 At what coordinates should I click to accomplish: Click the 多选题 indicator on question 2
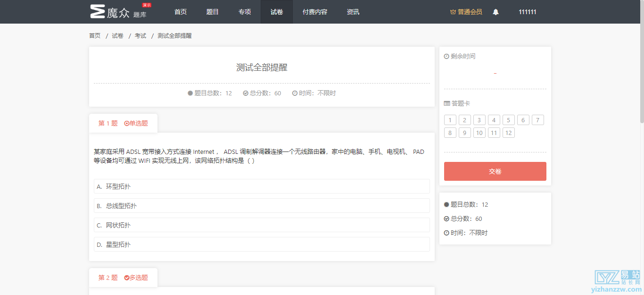(x=136, y=278)
